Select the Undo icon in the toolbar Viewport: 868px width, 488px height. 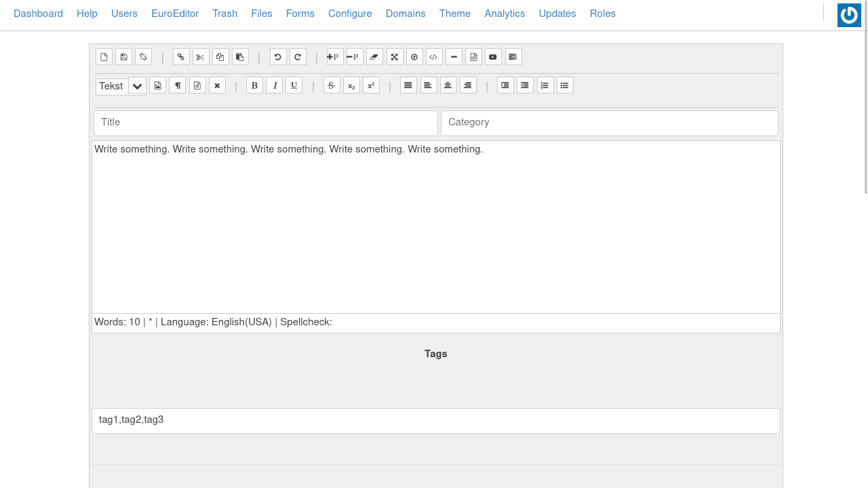pos(278,56)
